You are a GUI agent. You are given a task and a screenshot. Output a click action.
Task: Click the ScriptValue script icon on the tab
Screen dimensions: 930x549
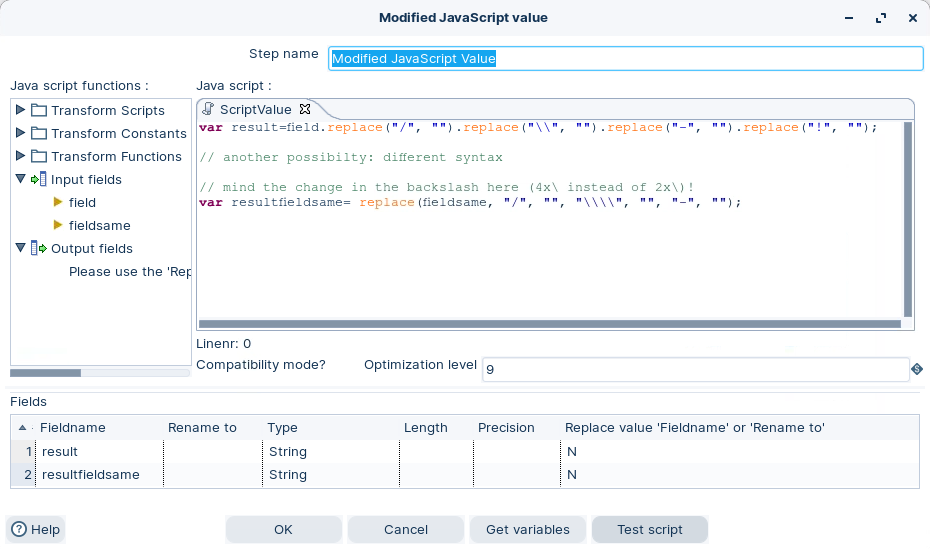209,109
